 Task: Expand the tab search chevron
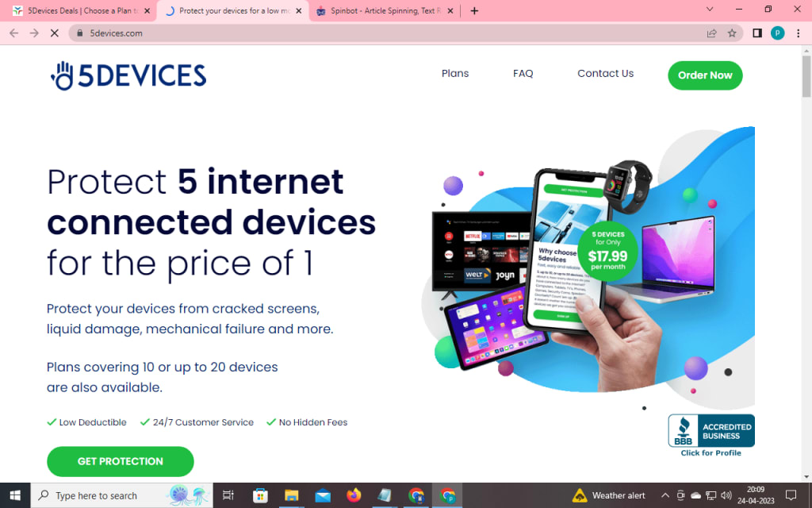coord(710,10)
